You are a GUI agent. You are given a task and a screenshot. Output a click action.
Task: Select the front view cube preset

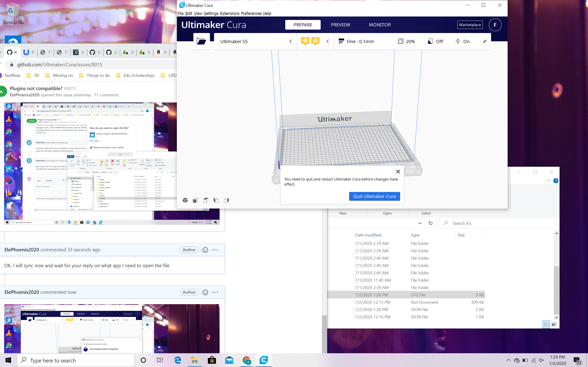[x=195, y=200]
